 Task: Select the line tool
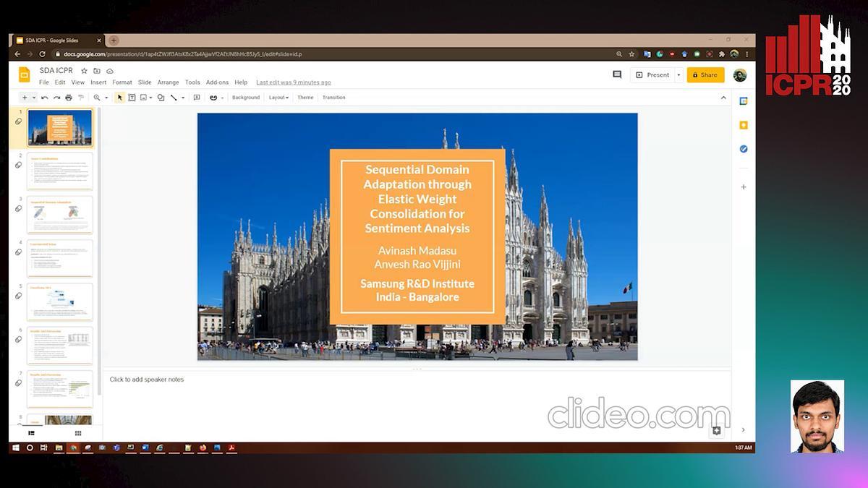[174, 98]
